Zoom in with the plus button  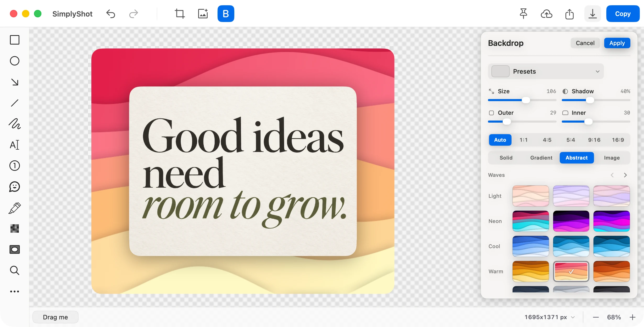click(x=632, y=317)
